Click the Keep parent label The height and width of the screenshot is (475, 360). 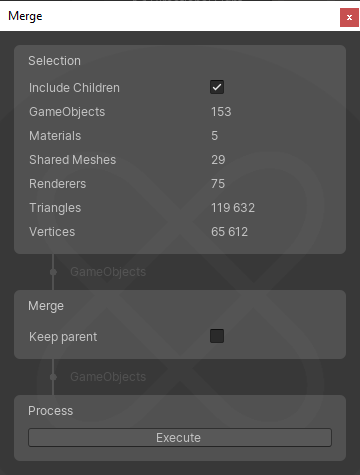point(63,337)
